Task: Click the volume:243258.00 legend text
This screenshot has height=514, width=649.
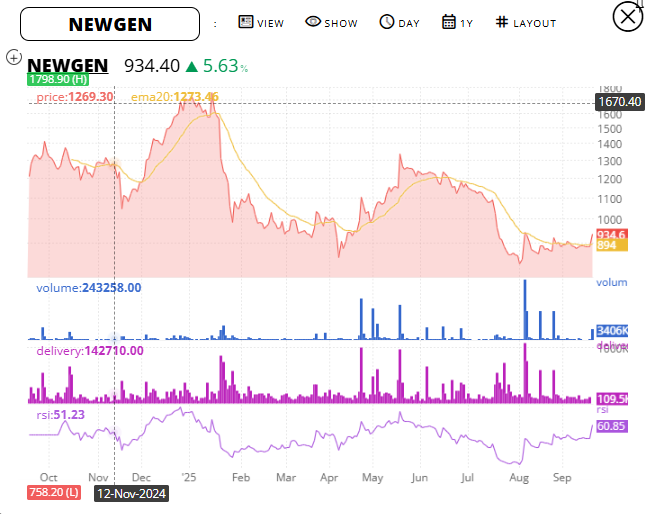Action: pos(89,288)
